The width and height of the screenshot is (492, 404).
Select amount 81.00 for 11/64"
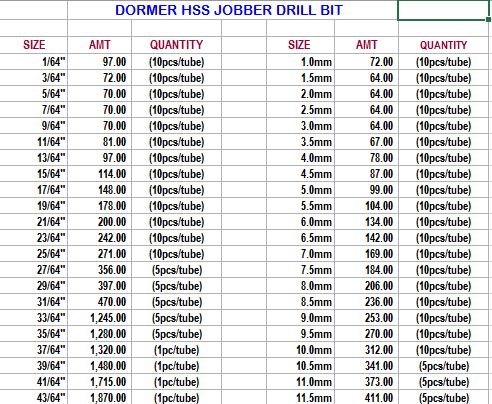pos(99,142)
